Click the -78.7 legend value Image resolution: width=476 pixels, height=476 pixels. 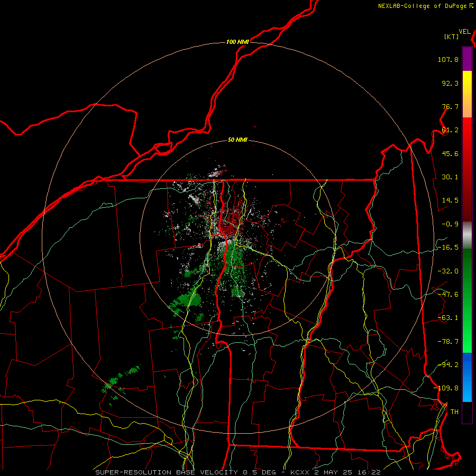(x=448, y=342)
